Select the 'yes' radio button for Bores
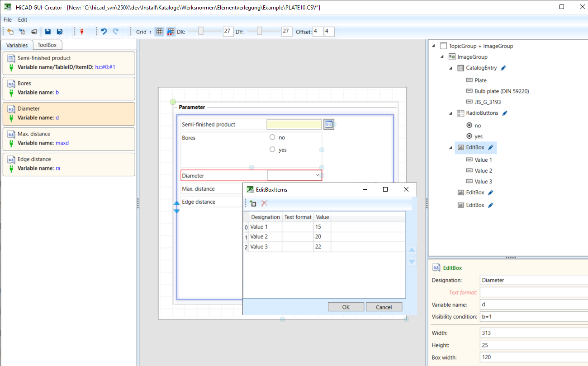Viewport: 588px width, 366px height. [x=272, y=150]
